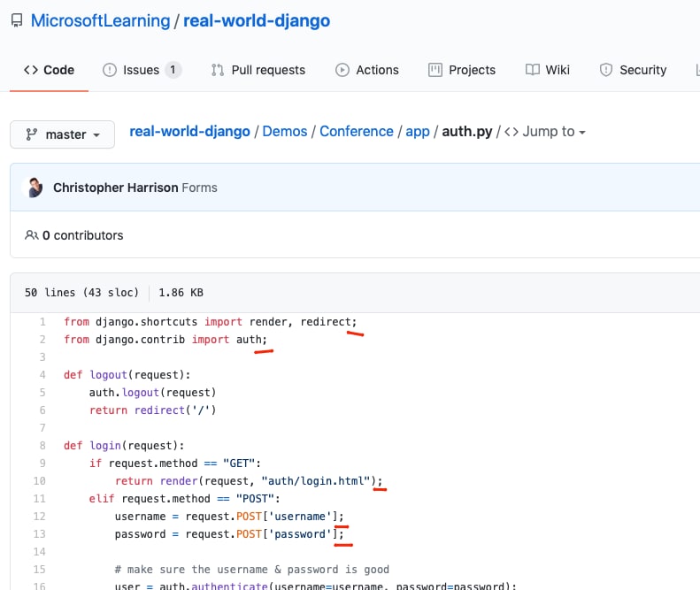
Task: Click the Projects board icon
Action: click(x=435, y=70)
